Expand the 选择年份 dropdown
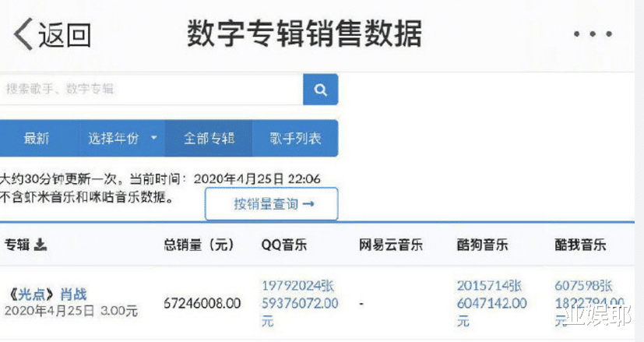 pos(122,138)
